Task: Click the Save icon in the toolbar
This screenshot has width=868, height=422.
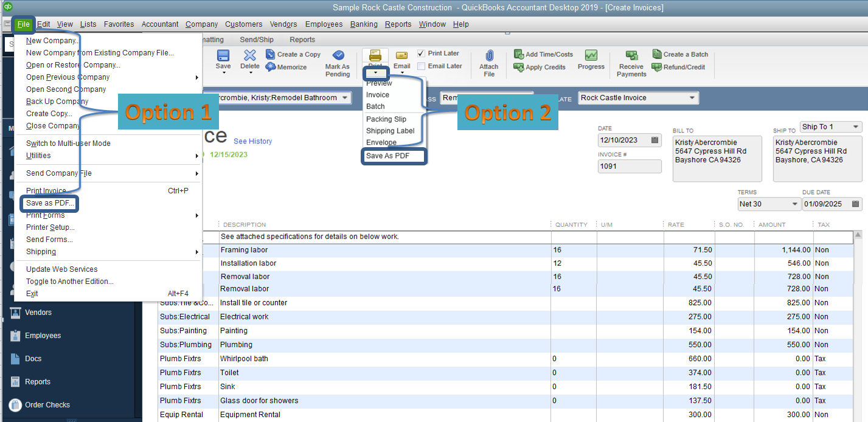Action: click(223, 56)
